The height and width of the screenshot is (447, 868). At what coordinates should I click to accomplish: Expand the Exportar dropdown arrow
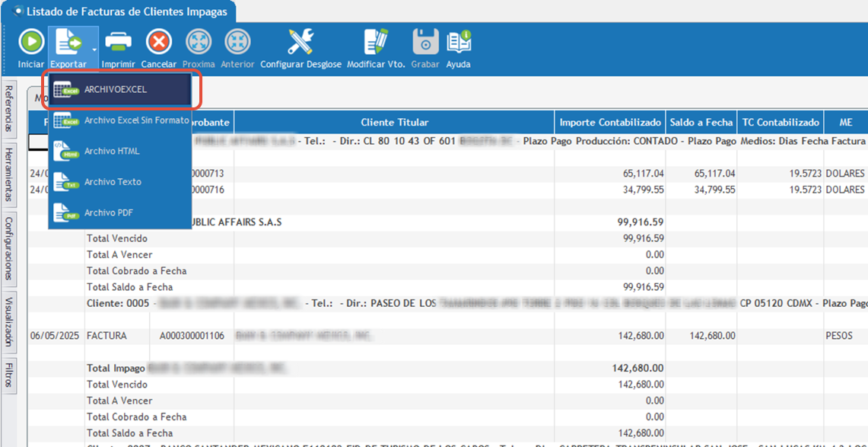(x=94, y=49)
